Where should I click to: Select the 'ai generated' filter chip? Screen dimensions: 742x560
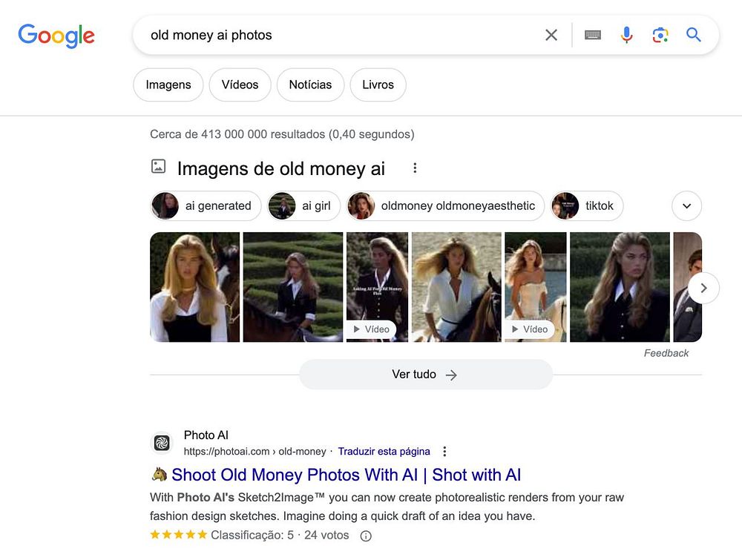tap(206, 205)
